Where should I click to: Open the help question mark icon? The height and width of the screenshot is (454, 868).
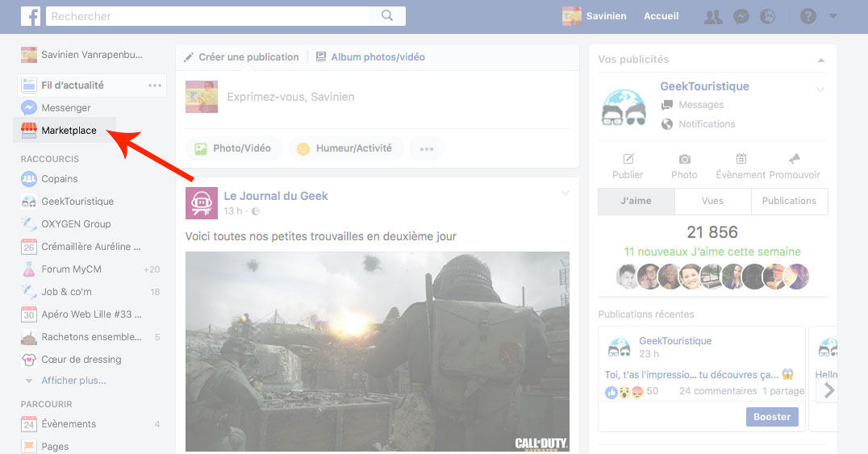pos(807,16)
